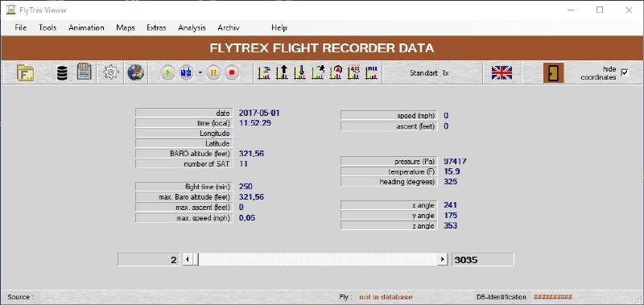Pause the animation playback
644x305 pixels.
[x=213, y=73]
